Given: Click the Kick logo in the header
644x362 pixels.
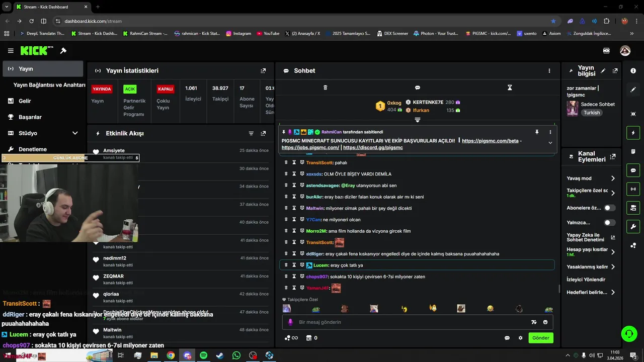Looking at the screenshot, I should 37,51.
